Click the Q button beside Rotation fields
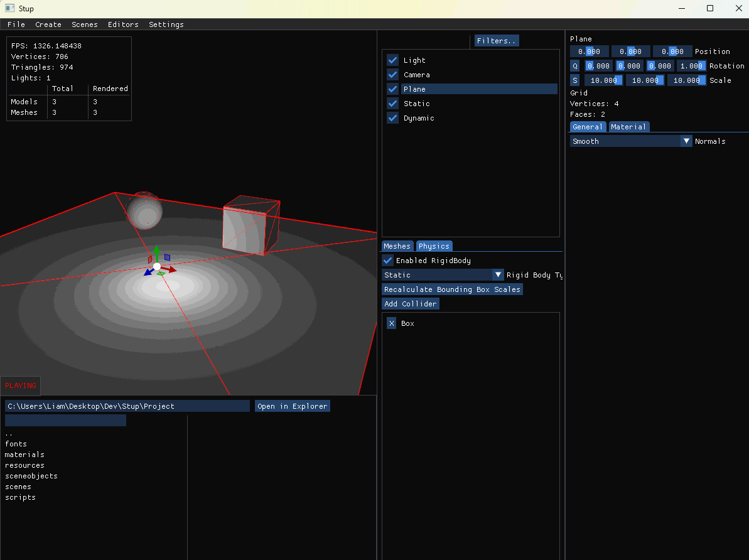 point(574,66)
